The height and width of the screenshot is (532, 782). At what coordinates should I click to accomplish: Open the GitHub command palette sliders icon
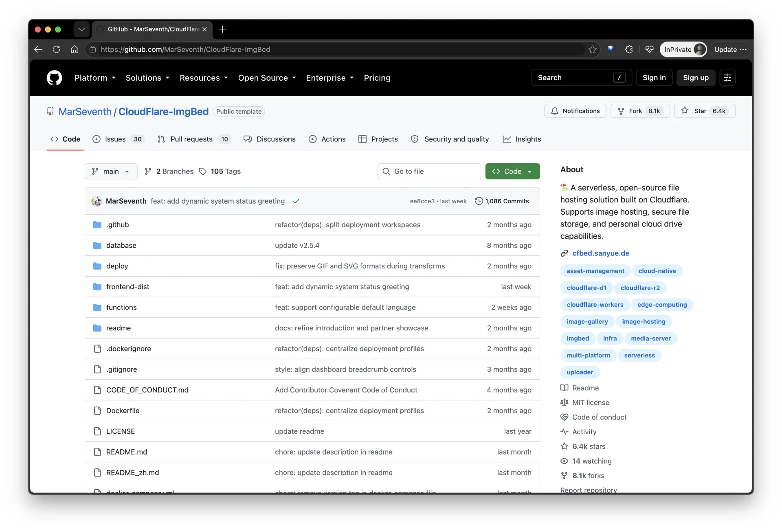click(x=727, y=78)
